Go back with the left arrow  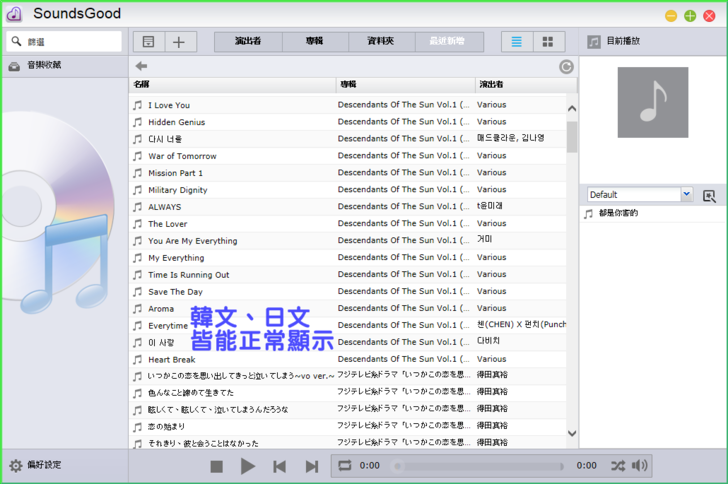pos(142,67)
